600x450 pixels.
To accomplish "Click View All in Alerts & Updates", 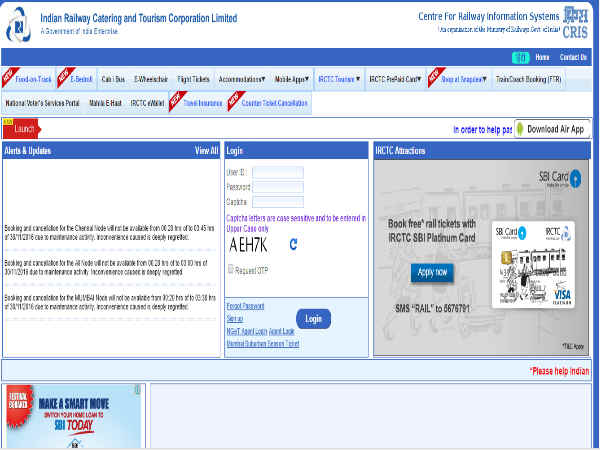I will (x=206, y=151).
